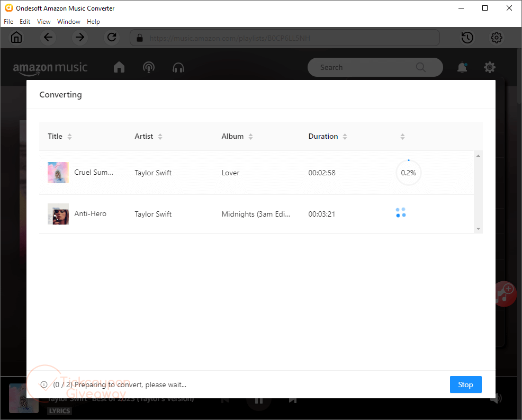Image resolution: width=522 pixels, height=420 pixels.
Task: Go forward with the right arrow
Action: (x=80, y=37)
